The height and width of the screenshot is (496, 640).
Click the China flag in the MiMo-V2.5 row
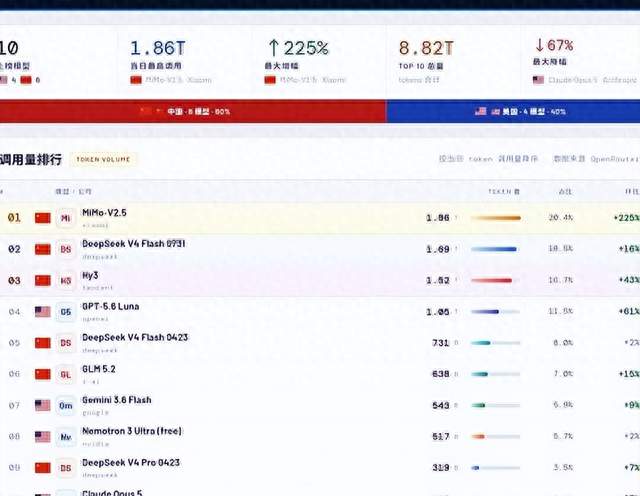[x=42, y=218]
